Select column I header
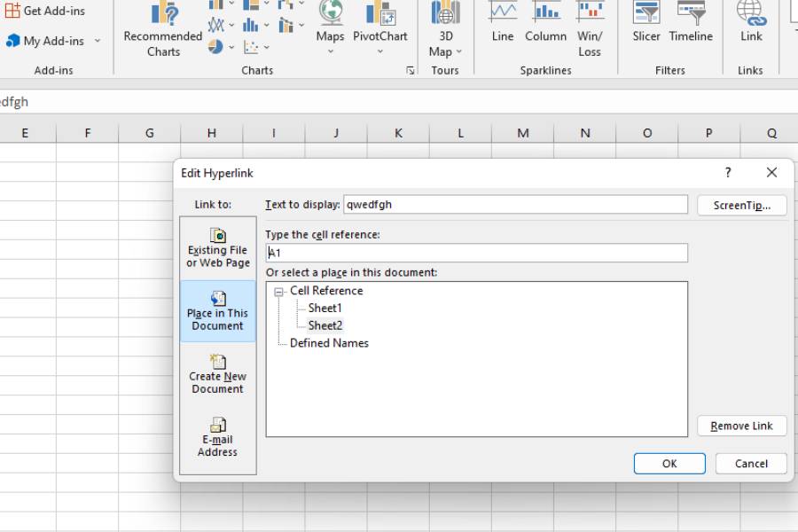 pyautogui.click(x=274, y=133)
